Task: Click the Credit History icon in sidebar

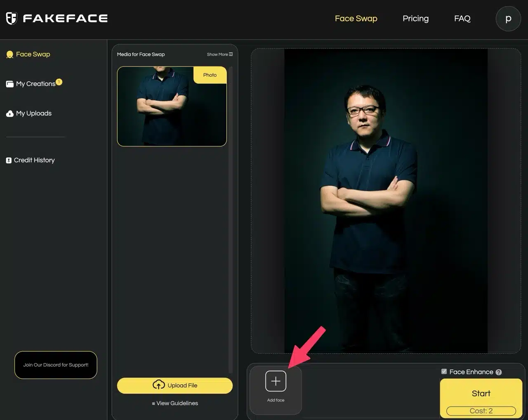Action: (9, 160)
